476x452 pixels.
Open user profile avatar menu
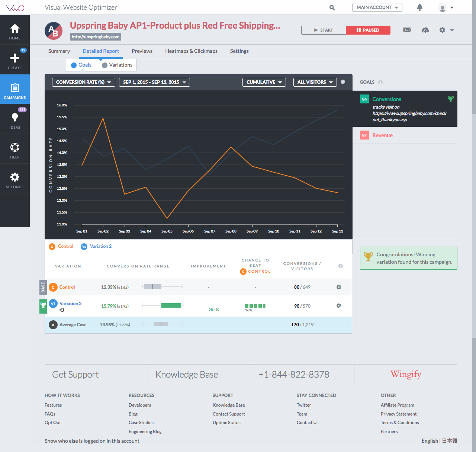tap(446, 8)
